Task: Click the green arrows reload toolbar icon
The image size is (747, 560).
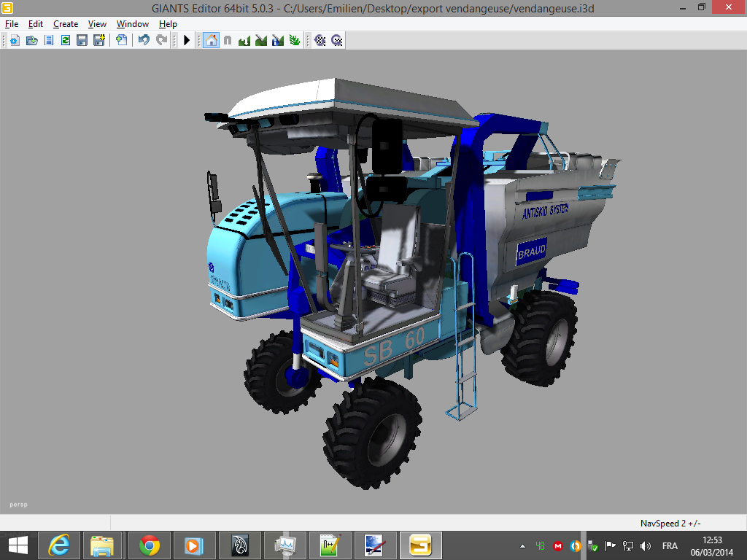Action: click(65, 41)
